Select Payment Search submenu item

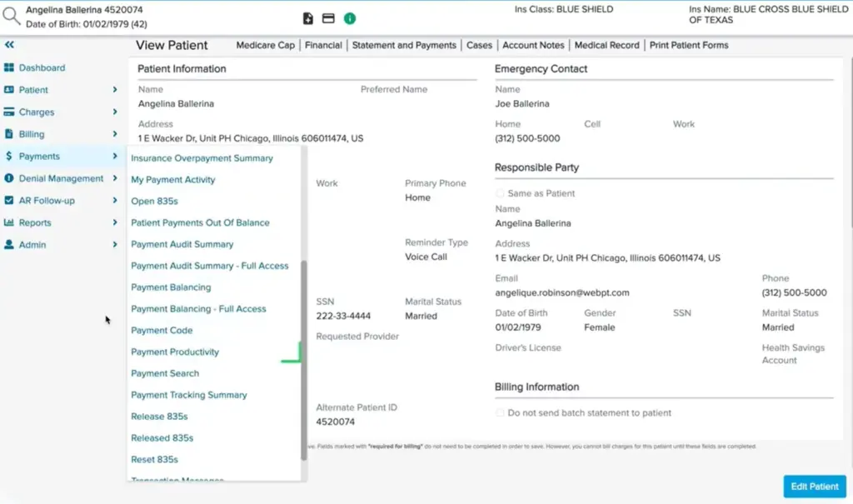(x=165, y=373)
